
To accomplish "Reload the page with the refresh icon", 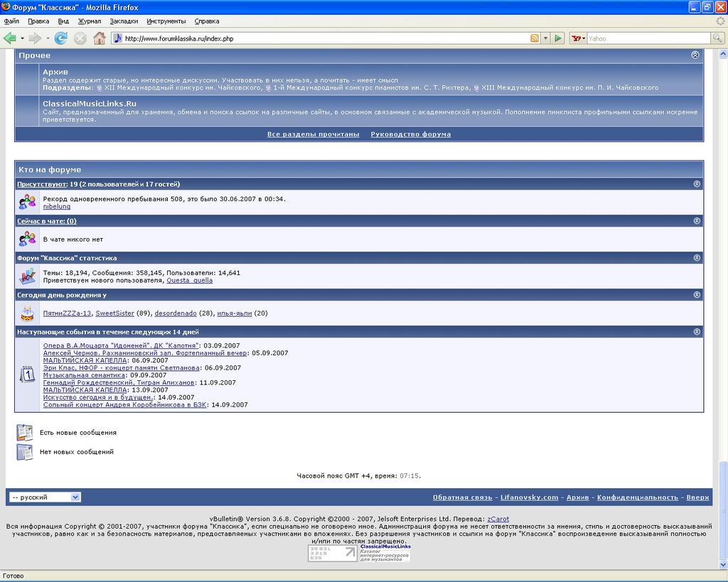I will pos(61,38).
